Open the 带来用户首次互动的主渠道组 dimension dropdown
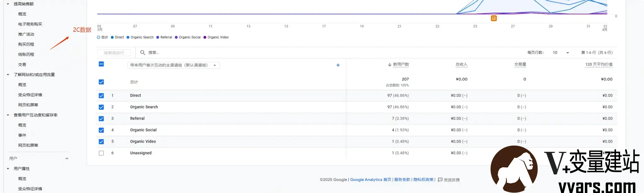 (174, 65)
